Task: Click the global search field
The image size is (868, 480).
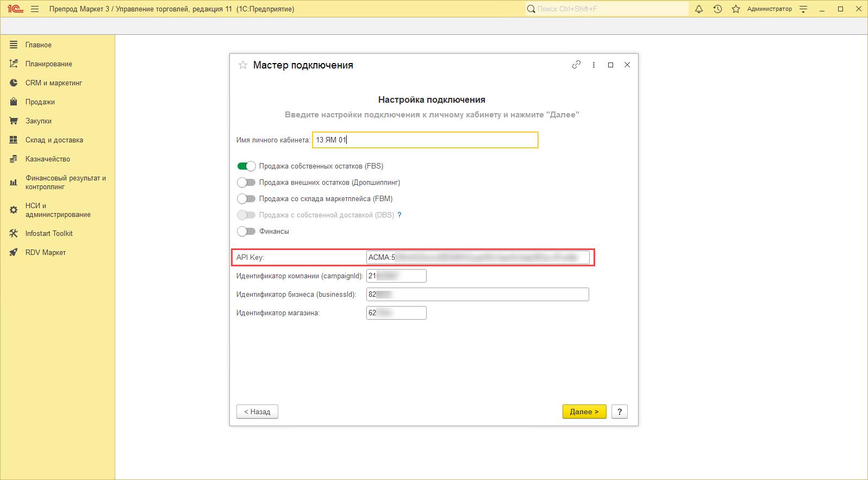Action: point(607,9)
